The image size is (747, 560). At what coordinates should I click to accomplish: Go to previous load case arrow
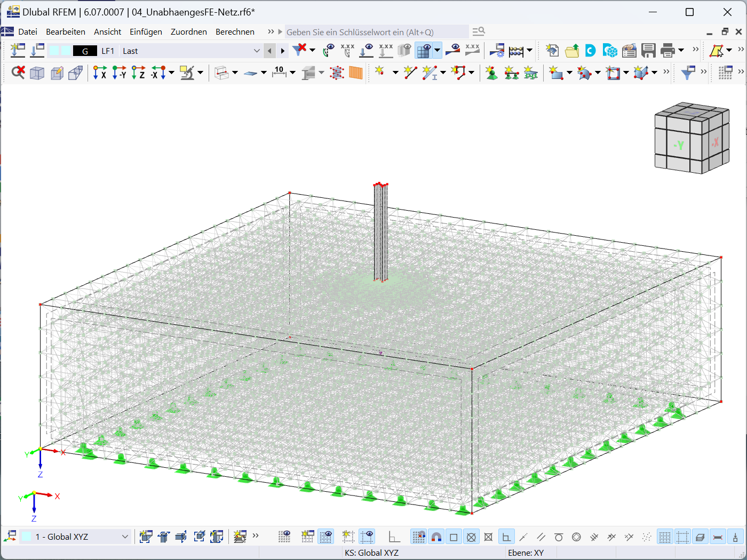click(x=270, y=51)
